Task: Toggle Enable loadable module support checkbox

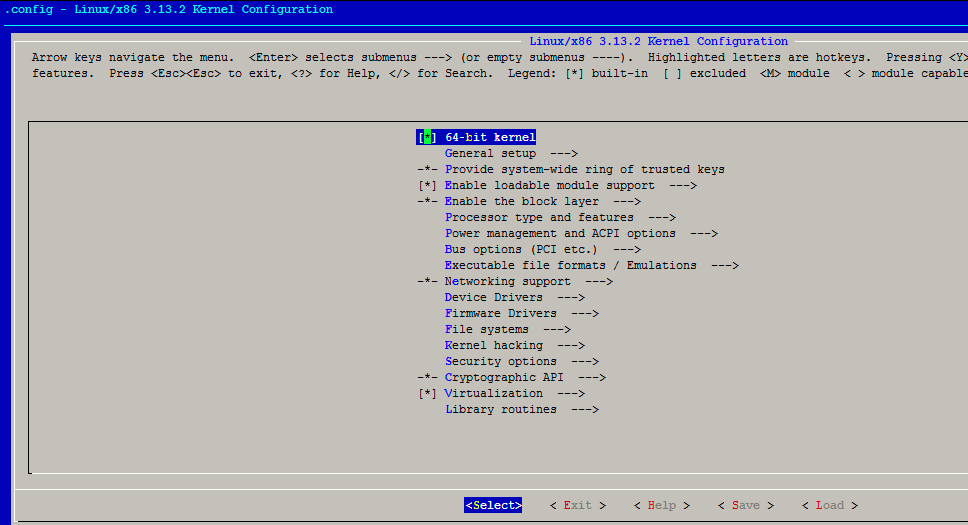Action: (427, 185)
